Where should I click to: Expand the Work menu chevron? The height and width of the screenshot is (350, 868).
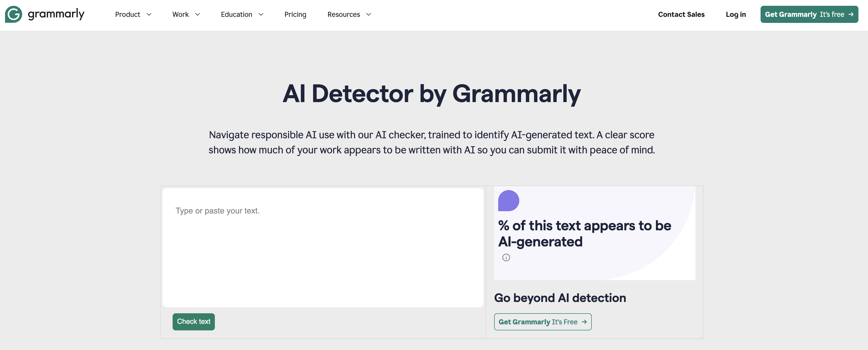tap(198, 15)
